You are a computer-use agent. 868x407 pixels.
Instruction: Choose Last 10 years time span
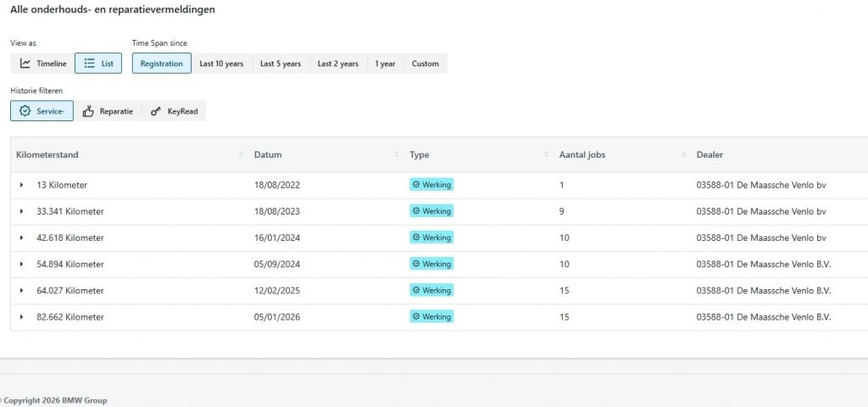click(221, 64)
